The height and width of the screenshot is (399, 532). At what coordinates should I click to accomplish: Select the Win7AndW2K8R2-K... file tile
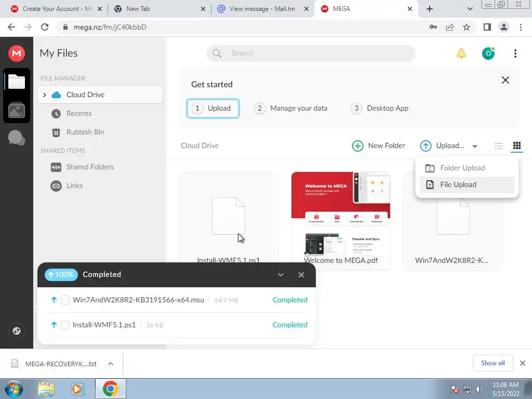[x=453, y=234]
